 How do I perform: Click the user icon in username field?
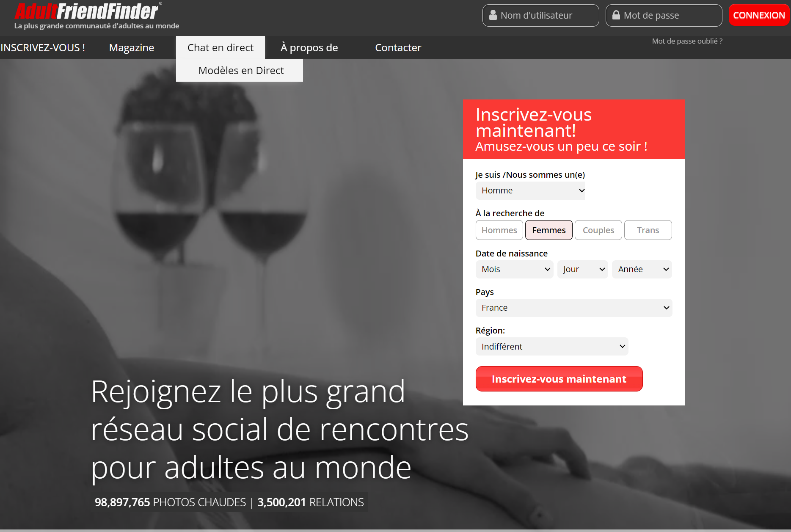(493, 15)
